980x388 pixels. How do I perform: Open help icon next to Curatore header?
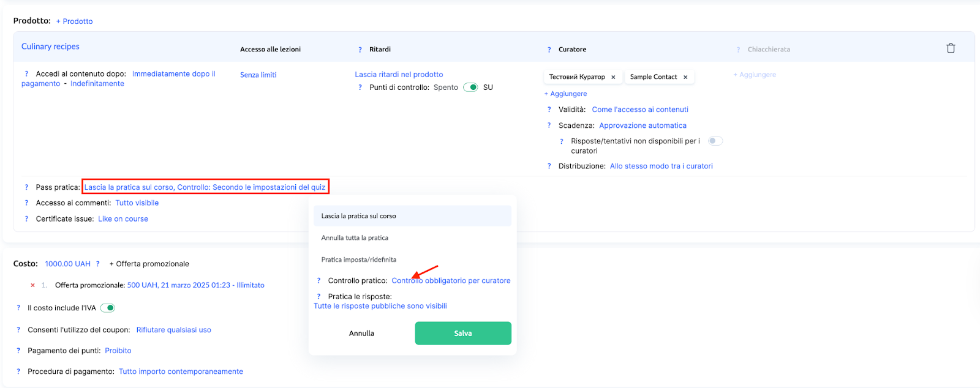pyautogui.click(x=549, y=50)
